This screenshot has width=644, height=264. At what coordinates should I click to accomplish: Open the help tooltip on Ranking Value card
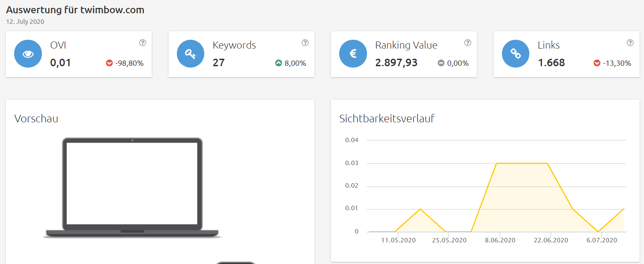468,43
